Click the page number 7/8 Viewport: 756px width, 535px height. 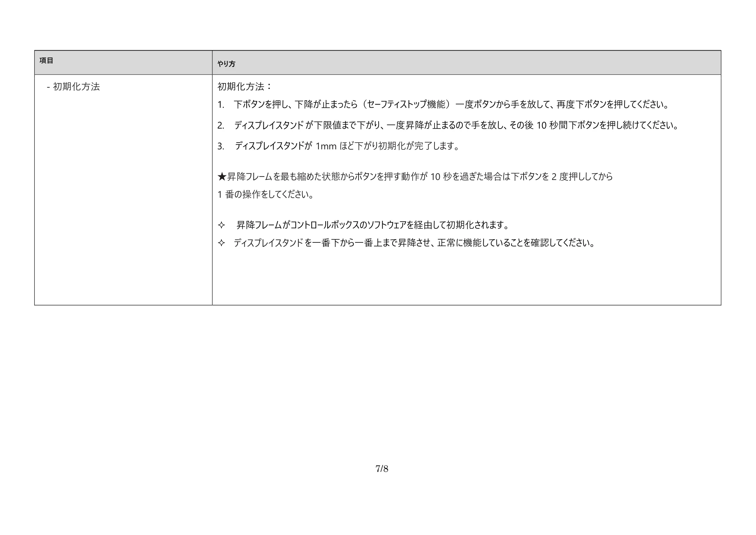point(382,469)
